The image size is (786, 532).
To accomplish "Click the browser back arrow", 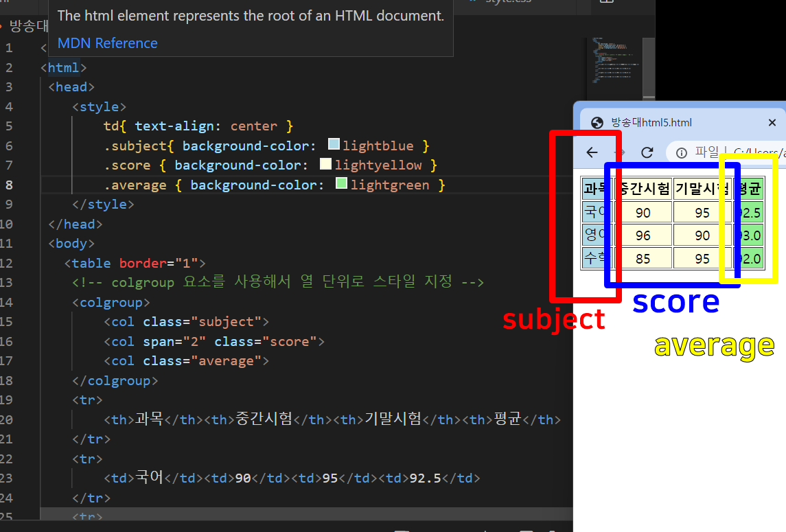I will click(592, 152).
